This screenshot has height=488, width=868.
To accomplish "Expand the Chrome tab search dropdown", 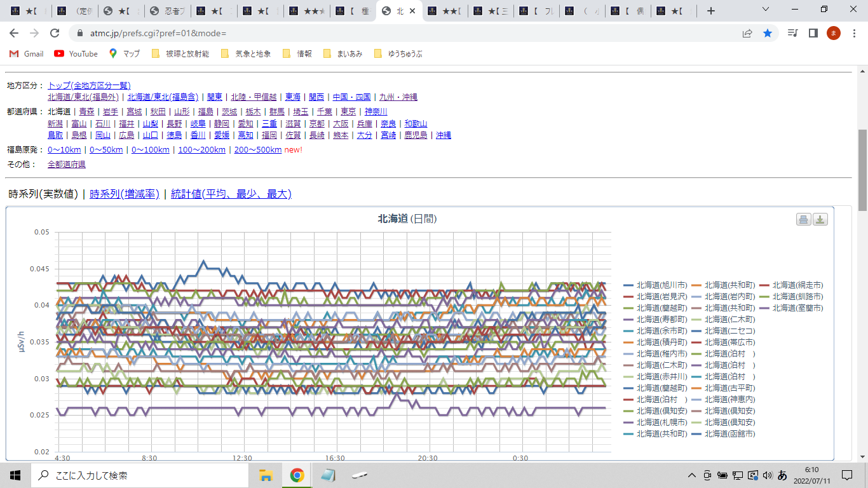I will click(765, 10).
